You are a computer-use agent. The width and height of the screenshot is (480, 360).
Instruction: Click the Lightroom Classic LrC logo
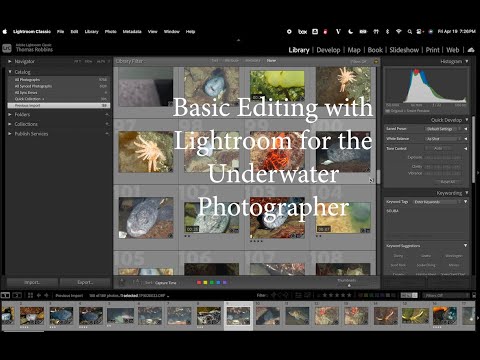(x=7, y=48)
